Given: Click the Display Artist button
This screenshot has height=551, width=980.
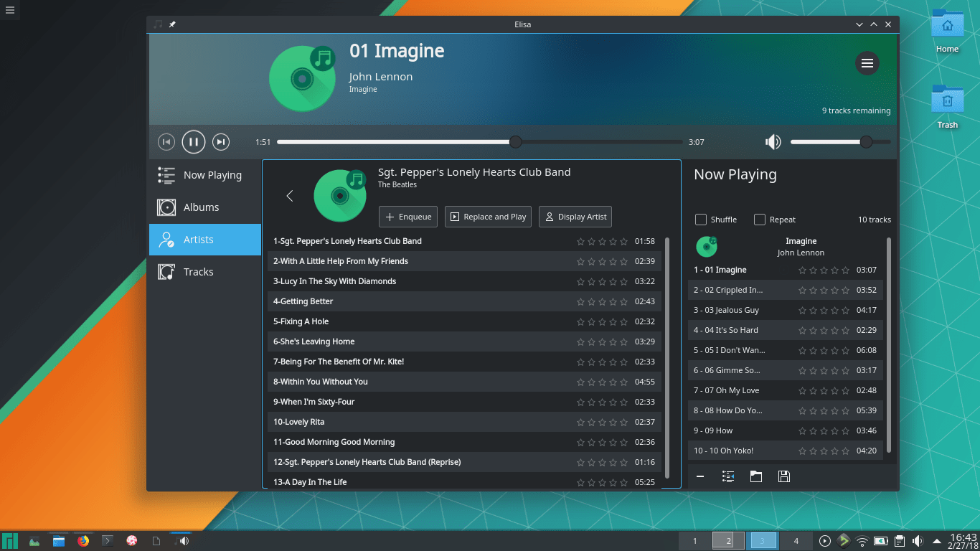Looking at the screenshot, I should pos(575,217).
